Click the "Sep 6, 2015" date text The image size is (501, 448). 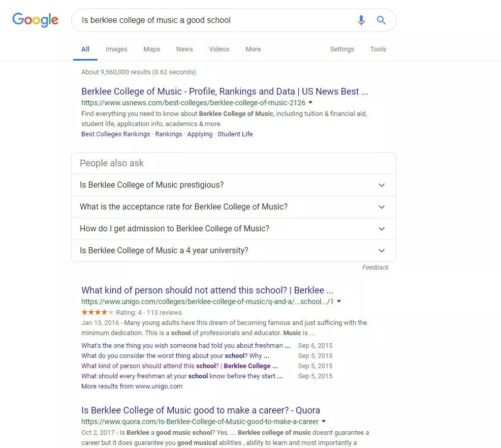[316, 346]
